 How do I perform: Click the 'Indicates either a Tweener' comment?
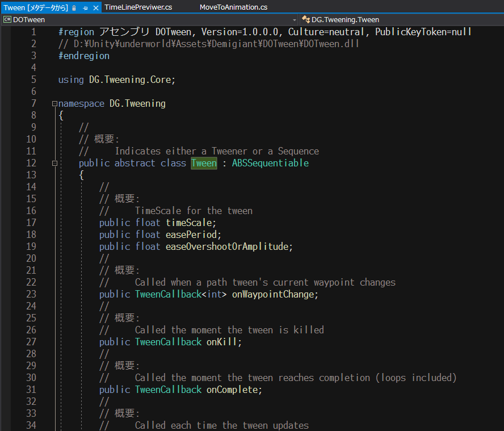pyautogui.click(x=217, y=151)
